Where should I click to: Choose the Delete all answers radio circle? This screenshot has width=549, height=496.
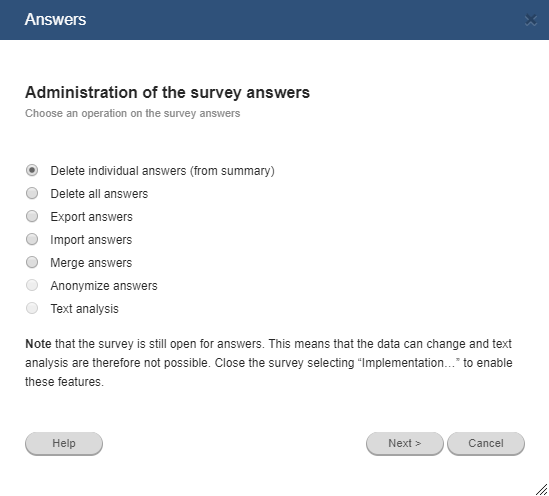32,193
